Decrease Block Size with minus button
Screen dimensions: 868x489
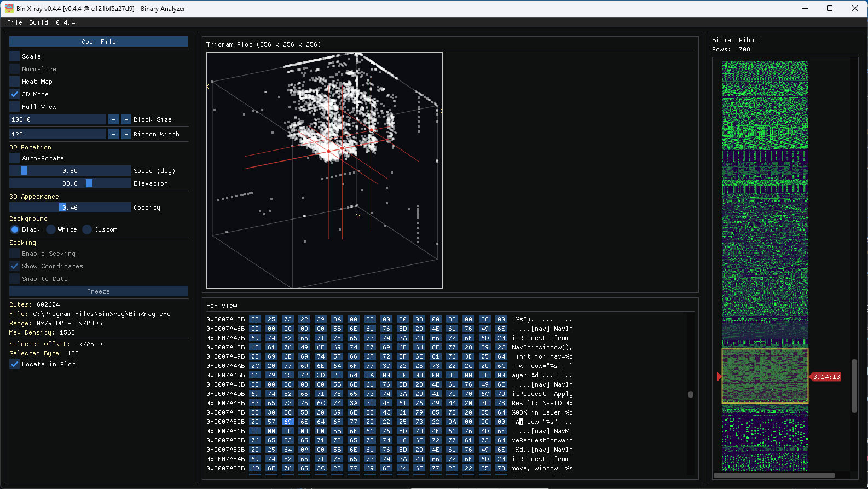(113, 119)
